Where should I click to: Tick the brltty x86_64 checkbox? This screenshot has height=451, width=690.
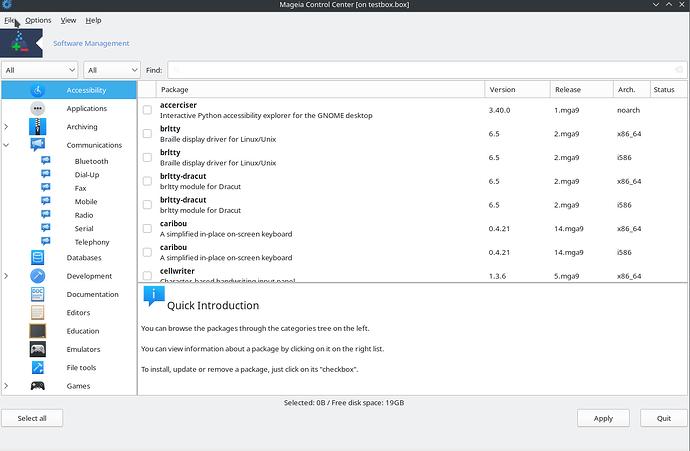tap(147, 134)
